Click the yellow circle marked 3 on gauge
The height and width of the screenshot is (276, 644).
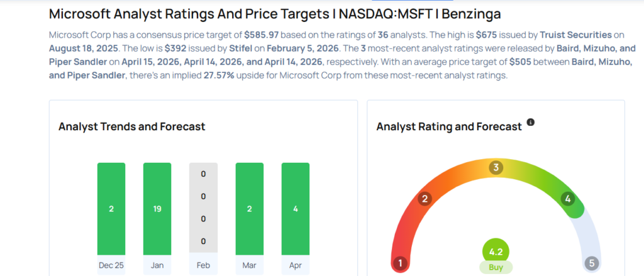click(496, 168)
